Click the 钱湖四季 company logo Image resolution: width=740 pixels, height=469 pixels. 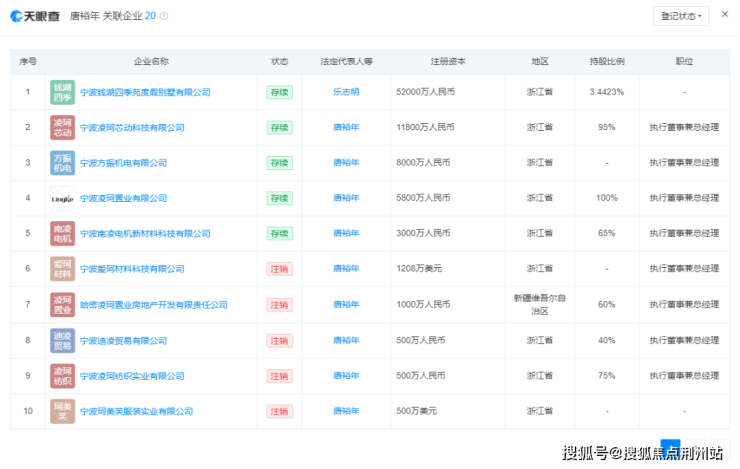(x=62, y=92)
